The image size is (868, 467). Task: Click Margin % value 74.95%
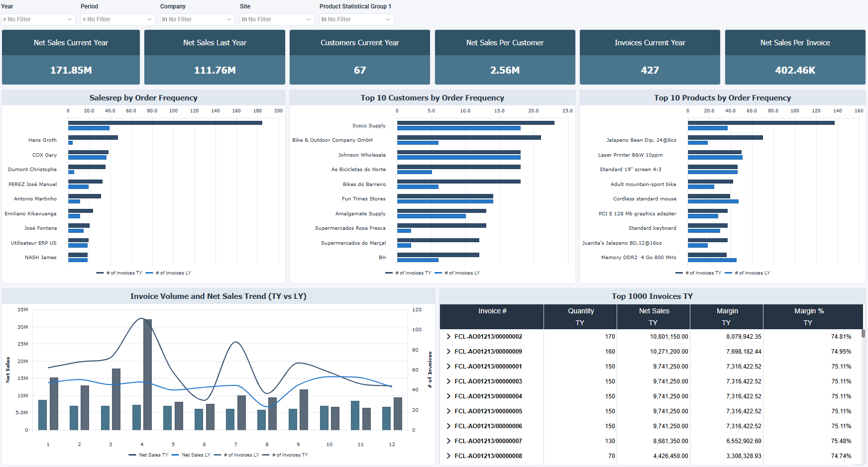tap(841, 352)
